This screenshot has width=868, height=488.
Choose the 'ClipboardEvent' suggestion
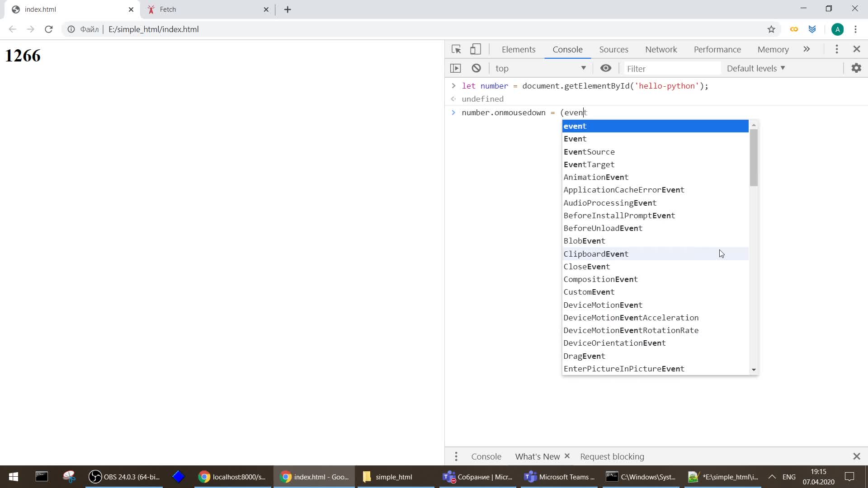tap(655, 254)
